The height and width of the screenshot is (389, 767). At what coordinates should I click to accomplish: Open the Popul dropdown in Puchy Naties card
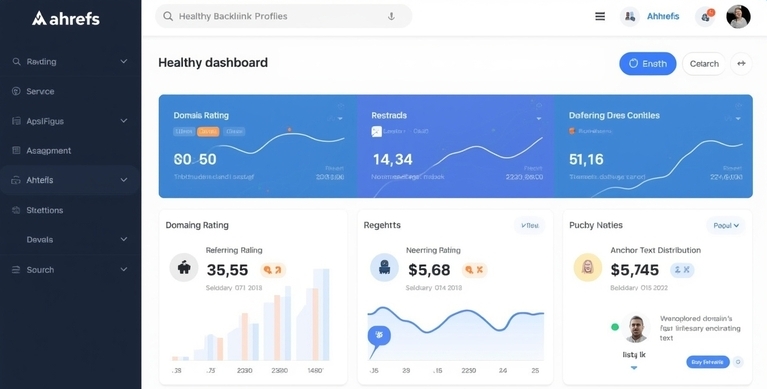click(x=725, y=226)
